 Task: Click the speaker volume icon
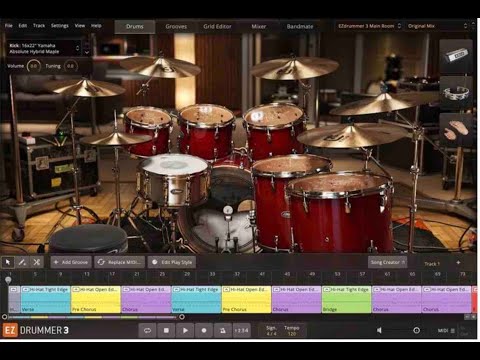coord(379,330)
